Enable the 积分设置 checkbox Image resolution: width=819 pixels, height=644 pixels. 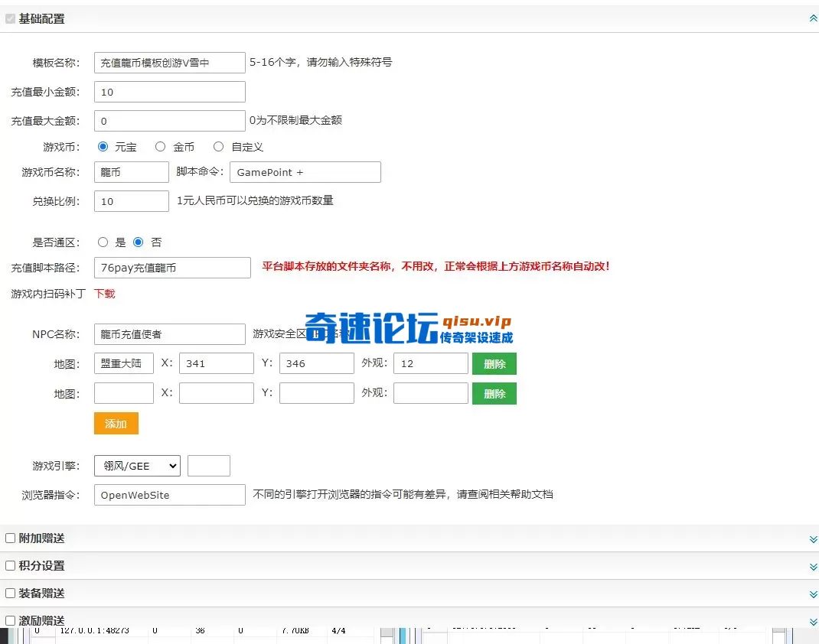[11, 566]
